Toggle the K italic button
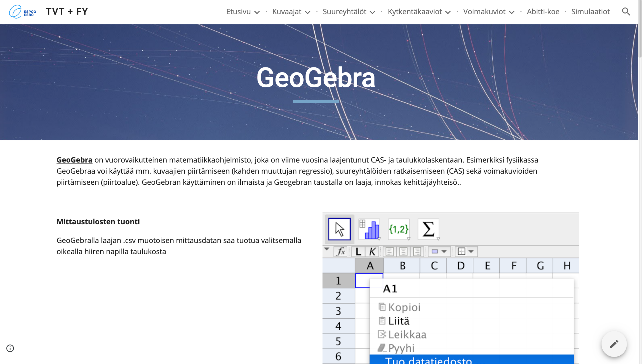642x364 pixels. point(372,252)
